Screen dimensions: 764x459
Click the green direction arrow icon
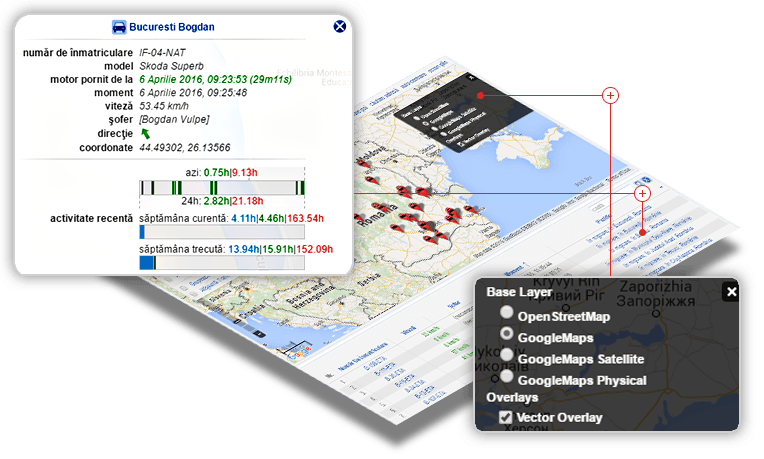(146, 134)
